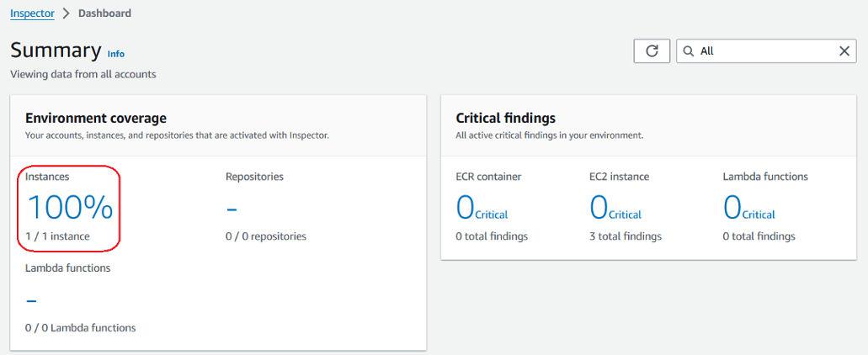Click the Environment coverage heading
This screenshot has height=355, width=868.
[x=96, y=119]
